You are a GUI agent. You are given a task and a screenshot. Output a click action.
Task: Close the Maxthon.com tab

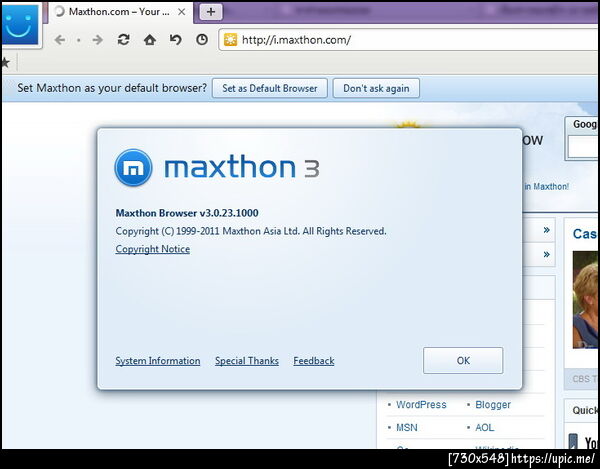(182, 12)
